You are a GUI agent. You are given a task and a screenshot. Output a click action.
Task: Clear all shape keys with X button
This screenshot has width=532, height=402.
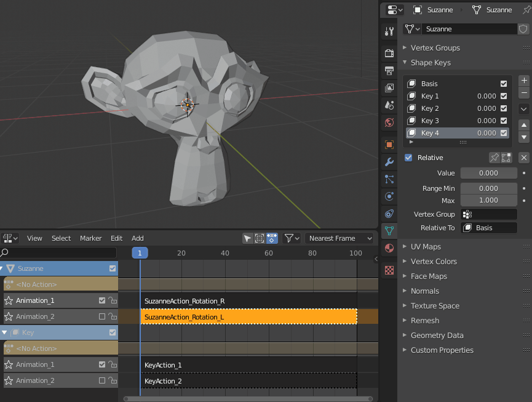pyautogui.click(x=524, y=158)
